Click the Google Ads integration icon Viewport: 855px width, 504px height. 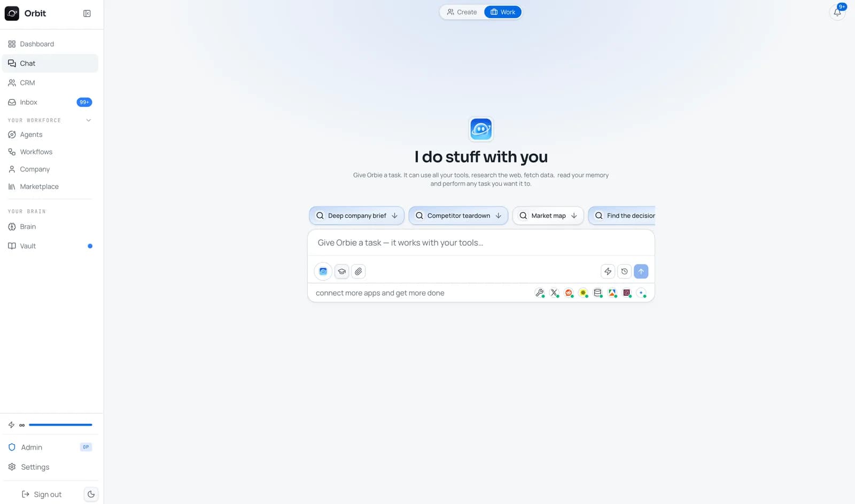[x=612, y=293]
